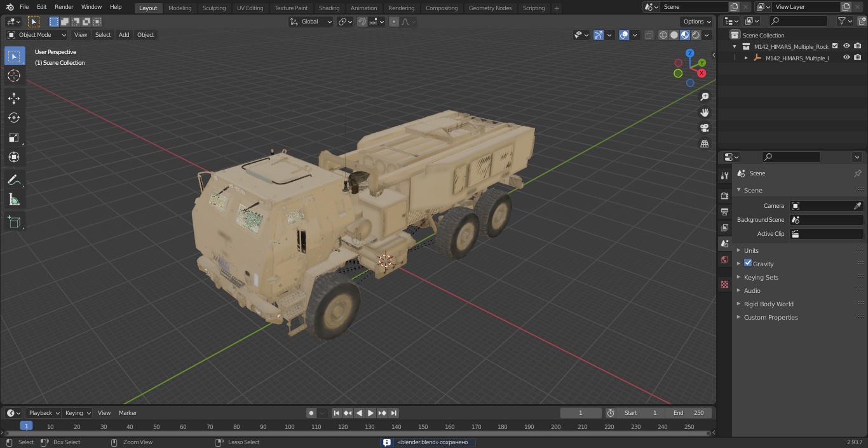Pick the Scale tool
The image size is (868, 448).
[15, 137]
